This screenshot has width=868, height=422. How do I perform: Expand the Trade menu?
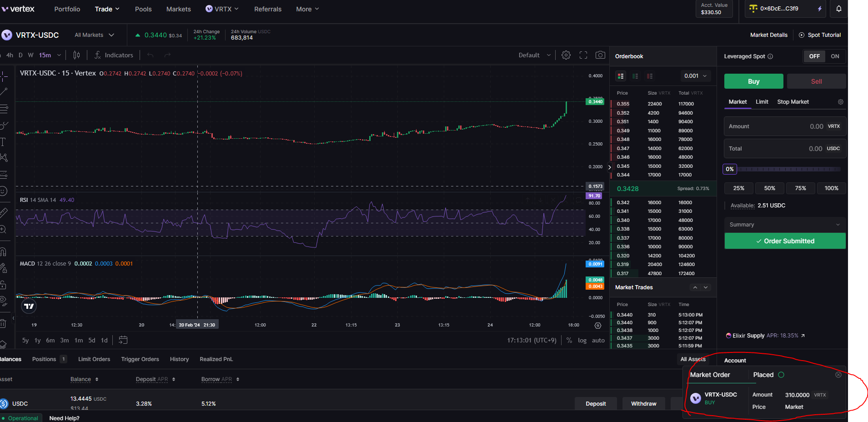[x=107, y=9]
